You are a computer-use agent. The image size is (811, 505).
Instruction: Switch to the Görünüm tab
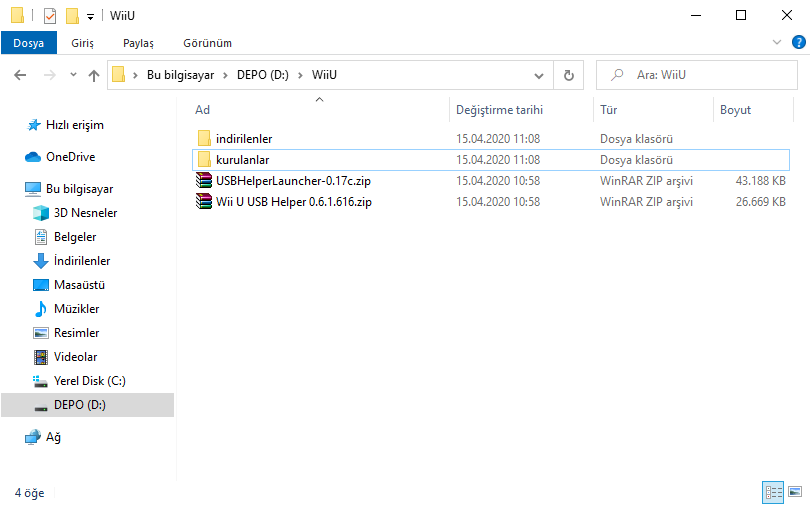[207, 43]
